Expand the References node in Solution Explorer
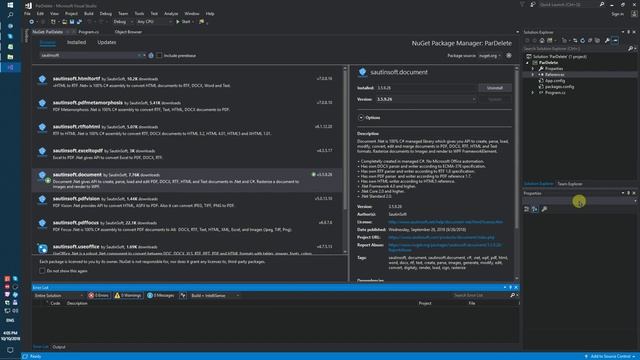Screen dimensions: 640x360 [532, 75]
